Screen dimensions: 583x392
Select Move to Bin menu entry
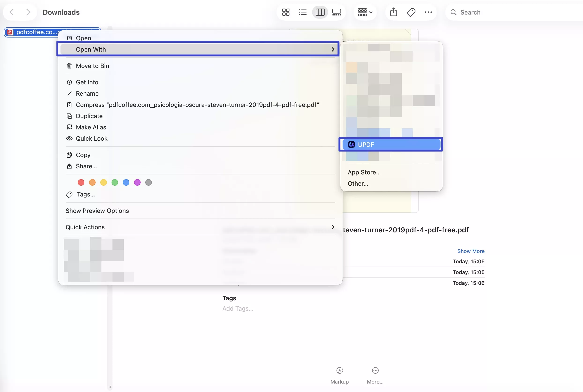click(93, 66)
